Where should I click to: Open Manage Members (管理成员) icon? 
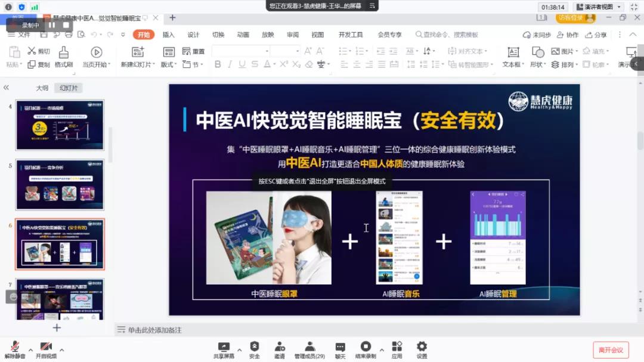click(309, 347)
